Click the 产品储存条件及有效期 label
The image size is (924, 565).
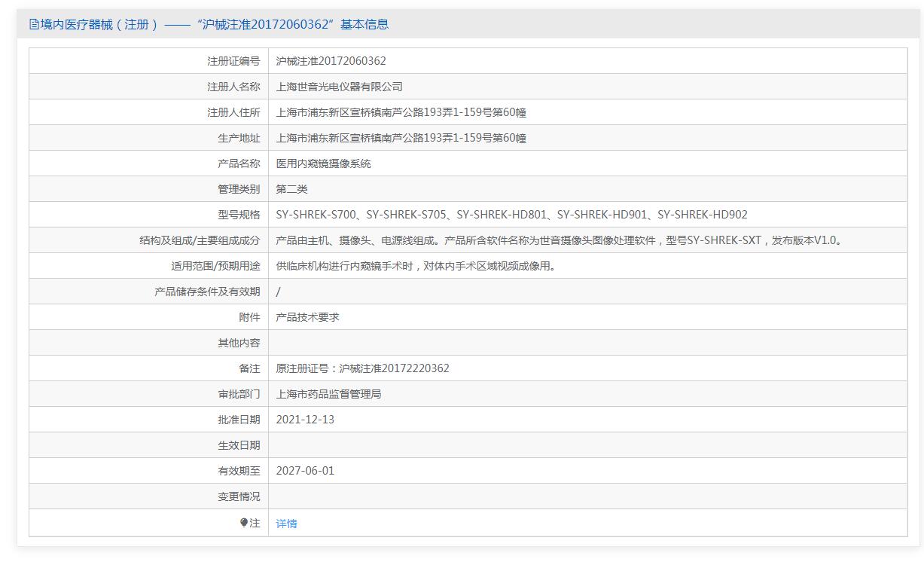pos(207,292)
